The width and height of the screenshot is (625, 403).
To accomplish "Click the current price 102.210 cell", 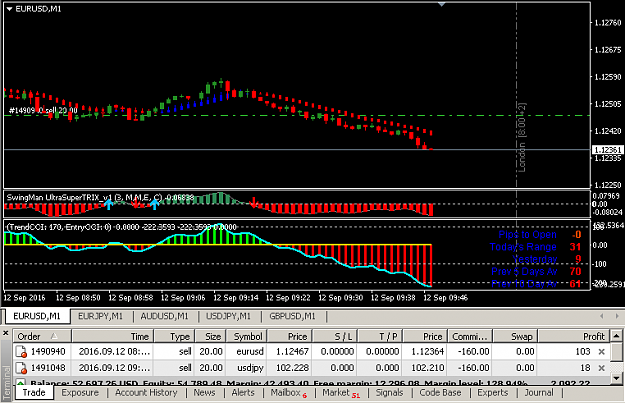I will pyautogui.click(x=428, y=368).
